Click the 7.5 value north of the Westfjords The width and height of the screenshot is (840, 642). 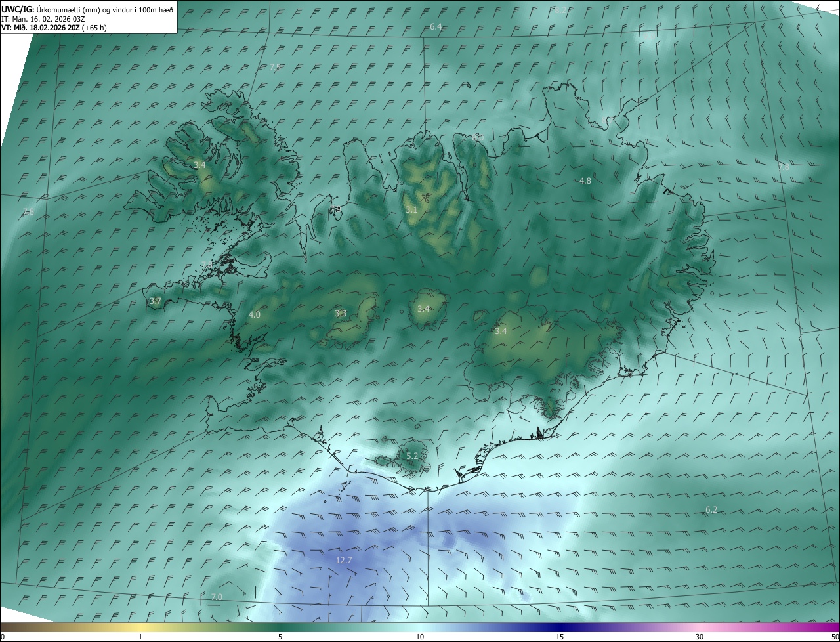coord(276,67)
